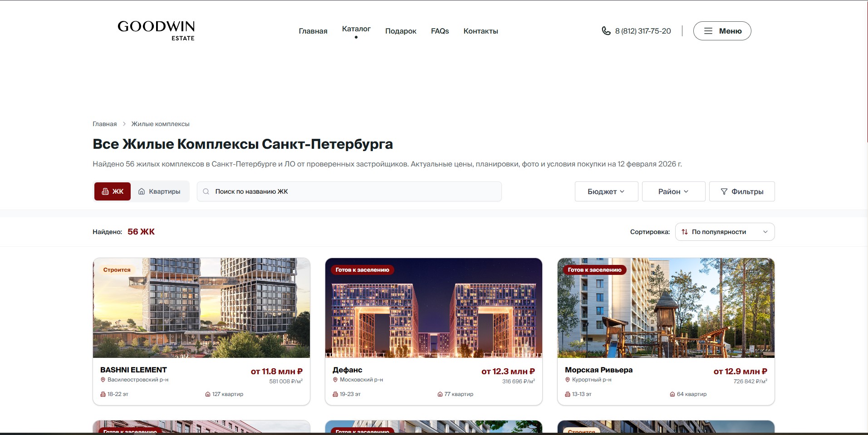The height and width of the screenshot is (435, 868).
Task: Click the hamburger icon in Меню
Action: point(708,31)
